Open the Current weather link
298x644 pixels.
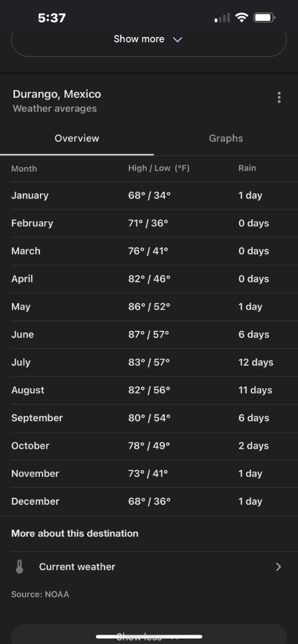click(149, 567)
